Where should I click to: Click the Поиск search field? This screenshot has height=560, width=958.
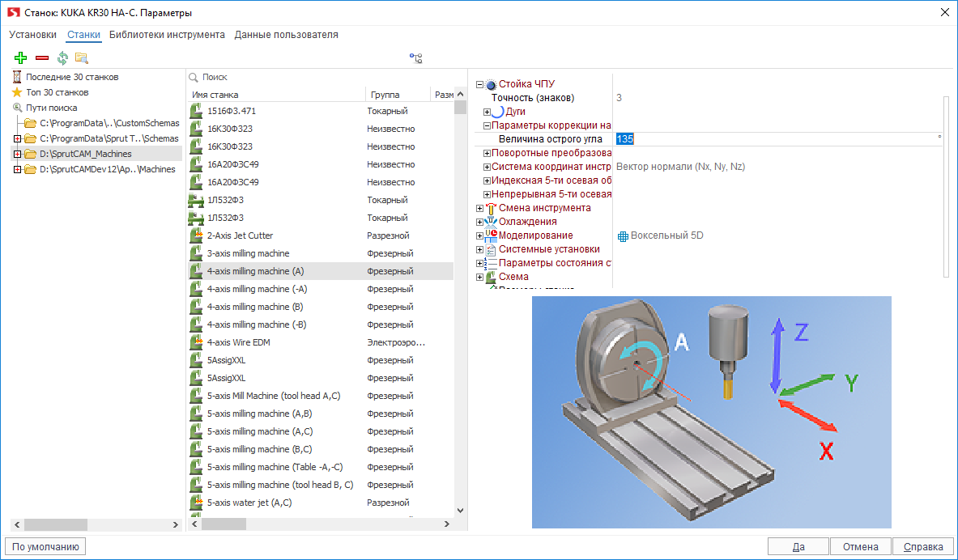(326, 78)
